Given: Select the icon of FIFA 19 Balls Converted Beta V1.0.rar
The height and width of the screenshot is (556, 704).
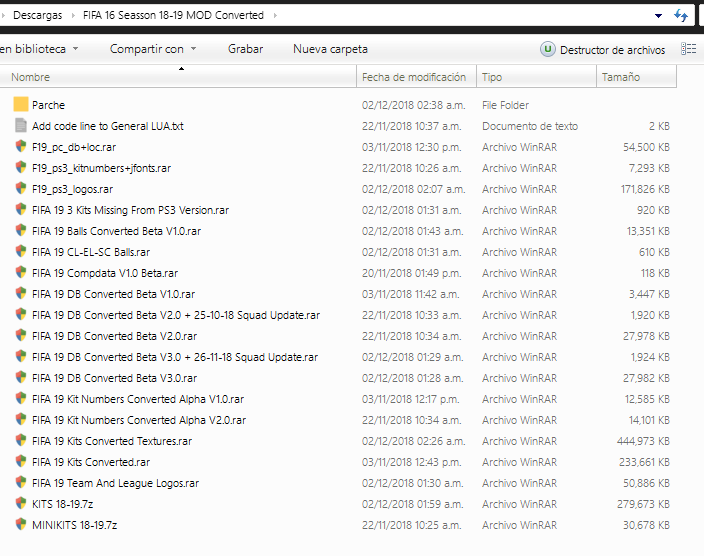Looking at the screenshot, I should [x=21, y=230].
